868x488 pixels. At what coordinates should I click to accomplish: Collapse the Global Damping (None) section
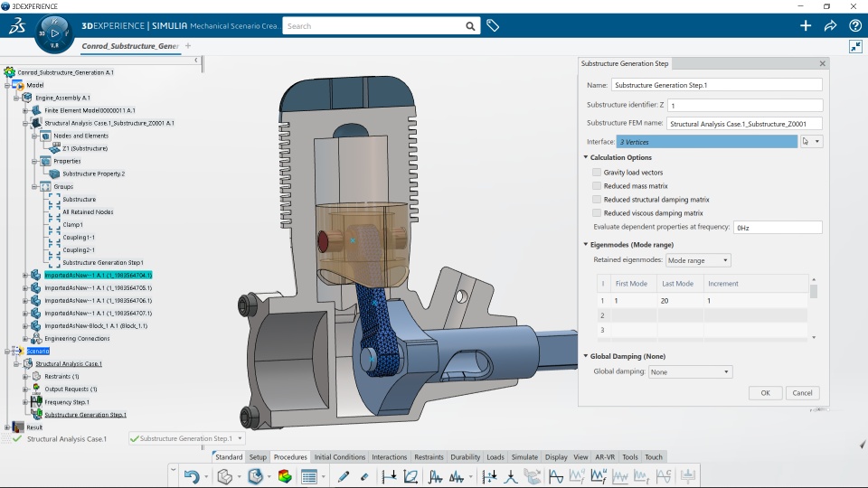point(586,356)
